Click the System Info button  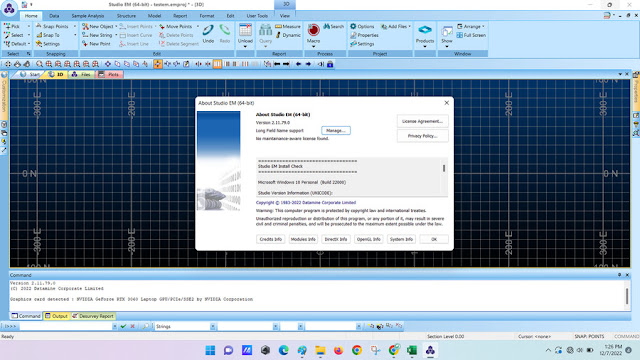coord(401,239)
